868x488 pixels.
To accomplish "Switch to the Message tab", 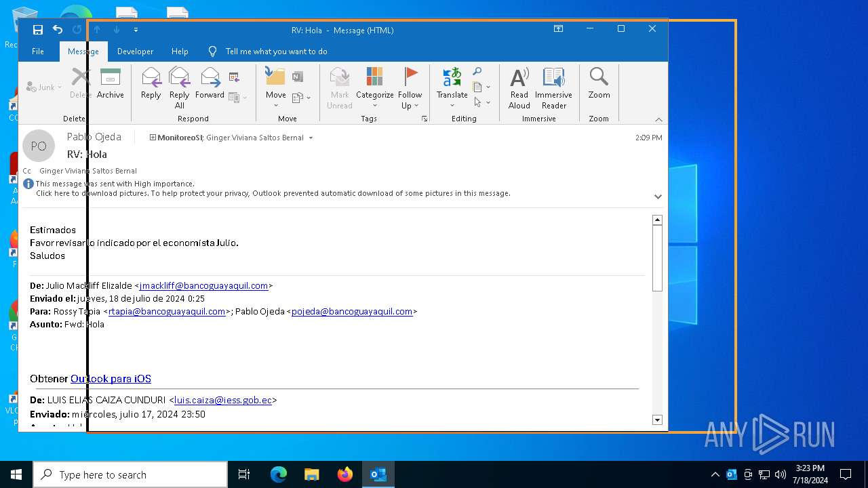I will 83,52.
